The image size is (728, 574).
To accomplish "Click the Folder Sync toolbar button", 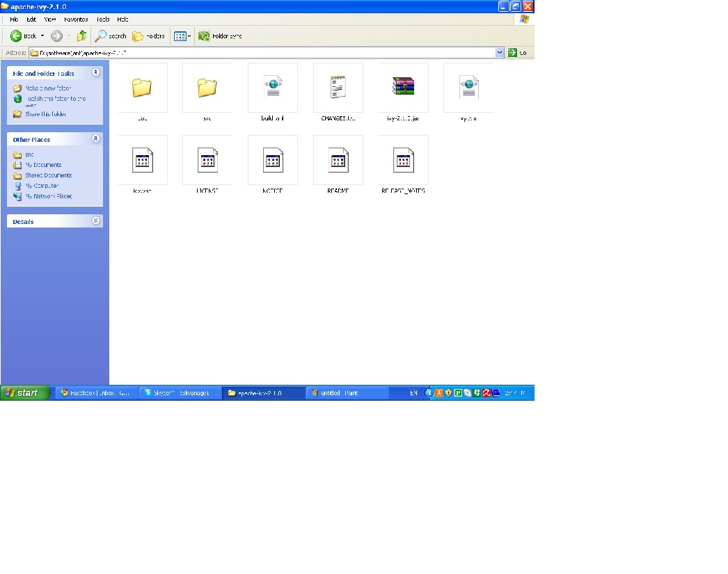I will (220, 35).
